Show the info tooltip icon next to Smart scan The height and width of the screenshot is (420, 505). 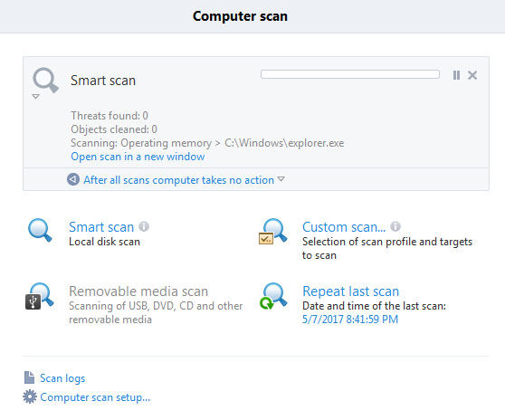coord(144,226)
